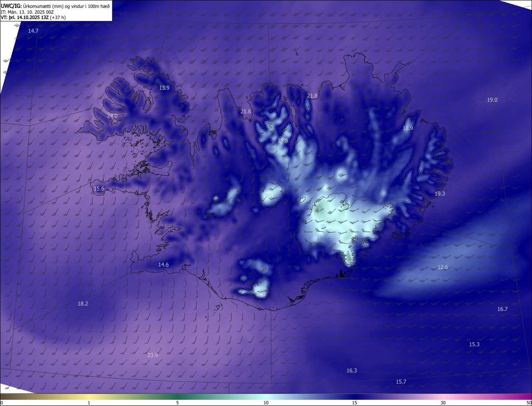Viewport: 532px width, 406px height.
Task: Select the "50" tick on the color scale
Action: tap(529, 403)
